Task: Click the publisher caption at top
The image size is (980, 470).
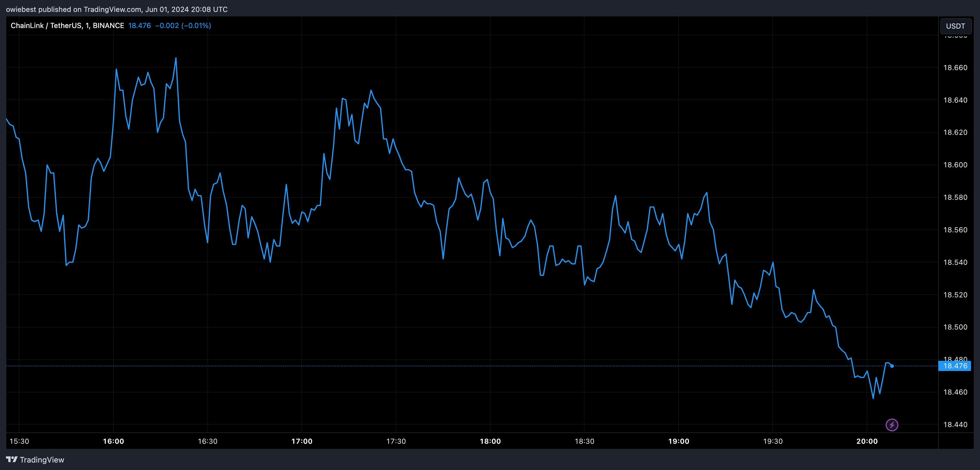Action: point(117,9)
